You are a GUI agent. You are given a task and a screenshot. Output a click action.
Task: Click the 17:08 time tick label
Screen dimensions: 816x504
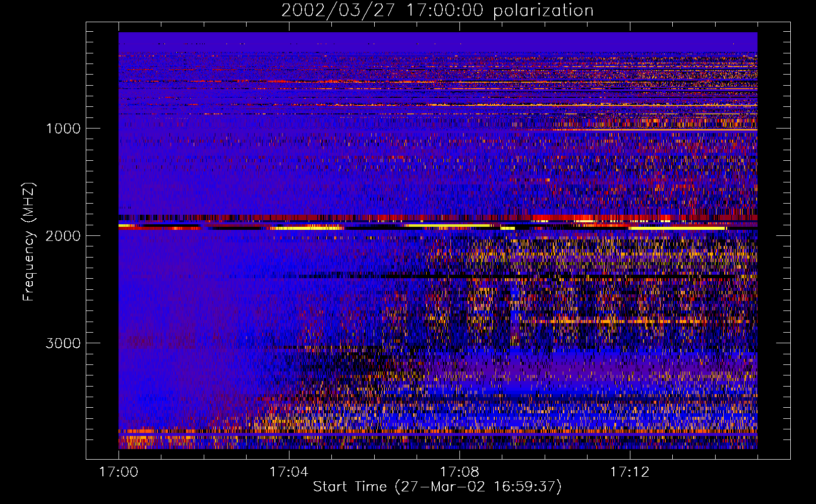[x=459, y=472]
